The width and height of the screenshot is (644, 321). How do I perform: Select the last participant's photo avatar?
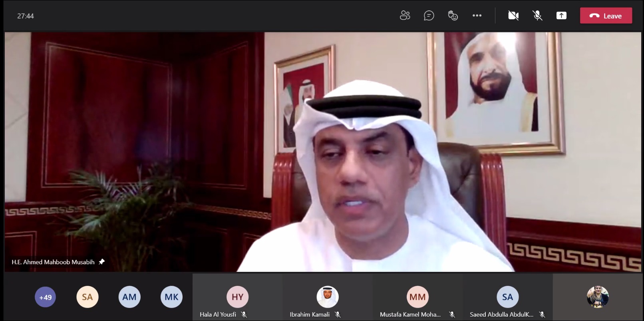point(598,297)
